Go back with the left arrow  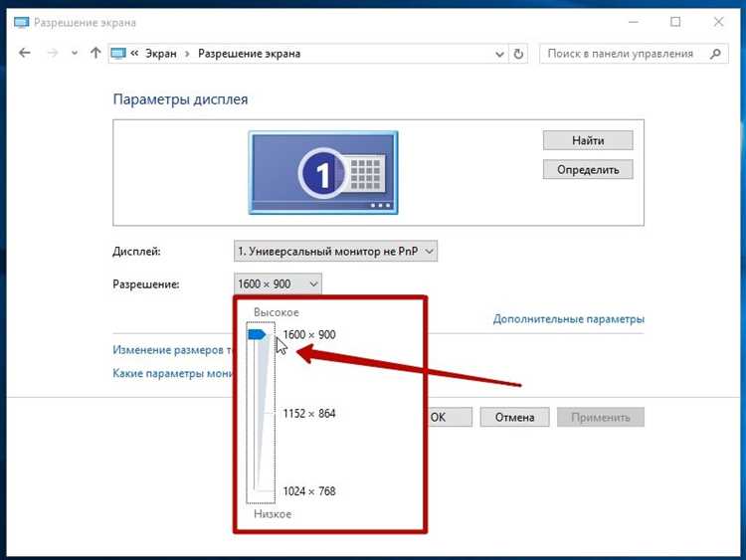25,53
